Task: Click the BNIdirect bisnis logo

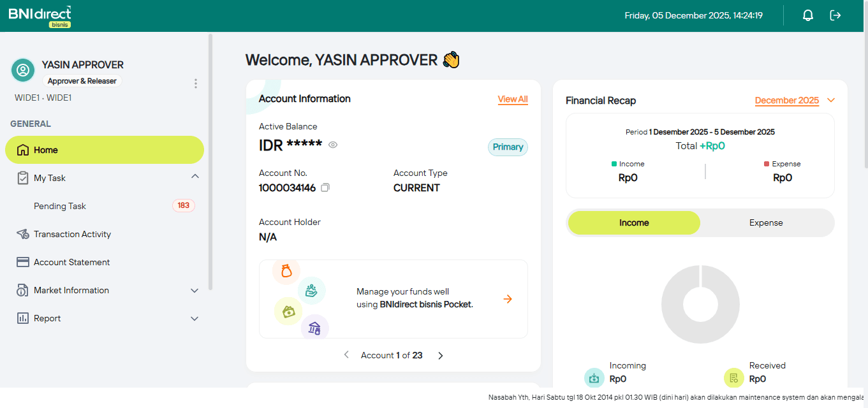Action: click(40, 16)
